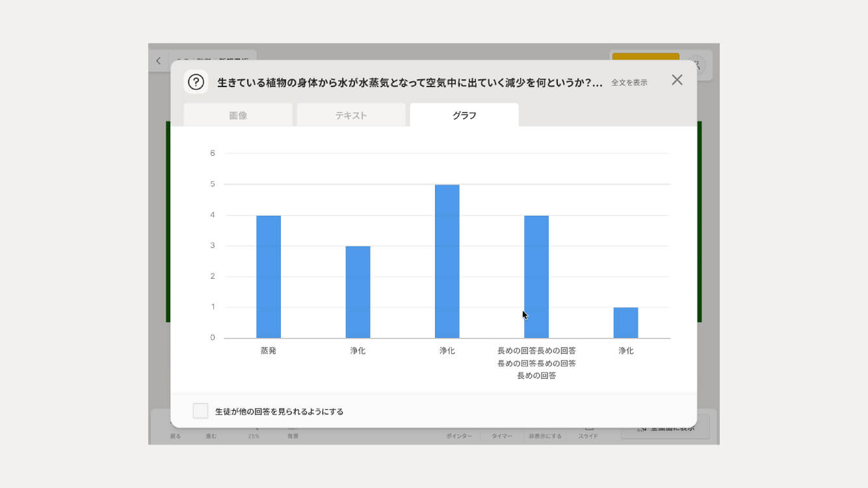This screenshot has width=868, height=488.
Task: Enable 生徒が他の回答を見られるようにする checkbox
Action: (200, 411)
